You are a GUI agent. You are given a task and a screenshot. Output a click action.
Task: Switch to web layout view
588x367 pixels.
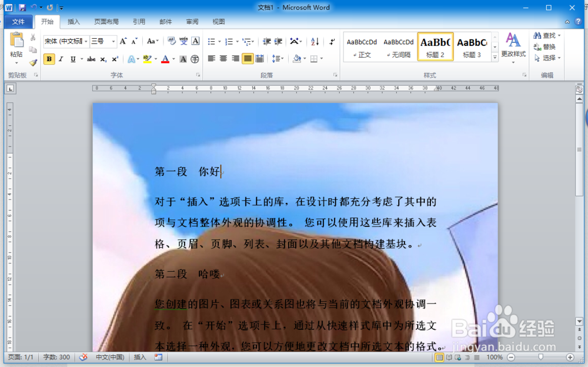tap(458, 357)
